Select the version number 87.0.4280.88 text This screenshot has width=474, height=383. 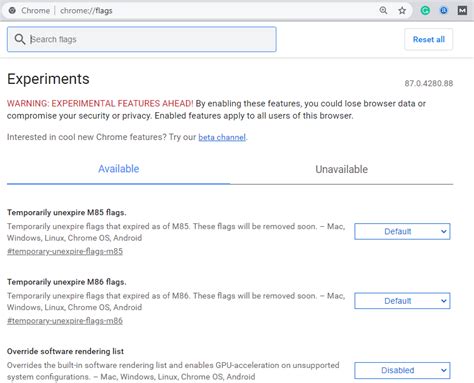tap(429, 83)
